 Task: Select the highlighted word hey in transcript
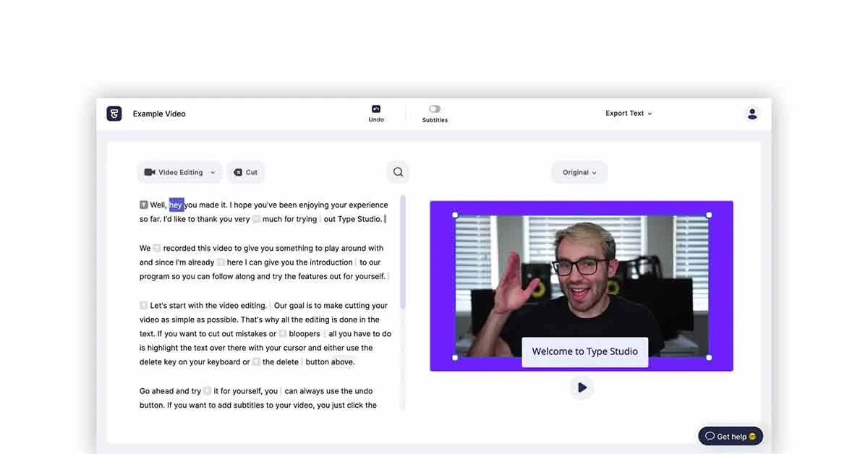175,205
